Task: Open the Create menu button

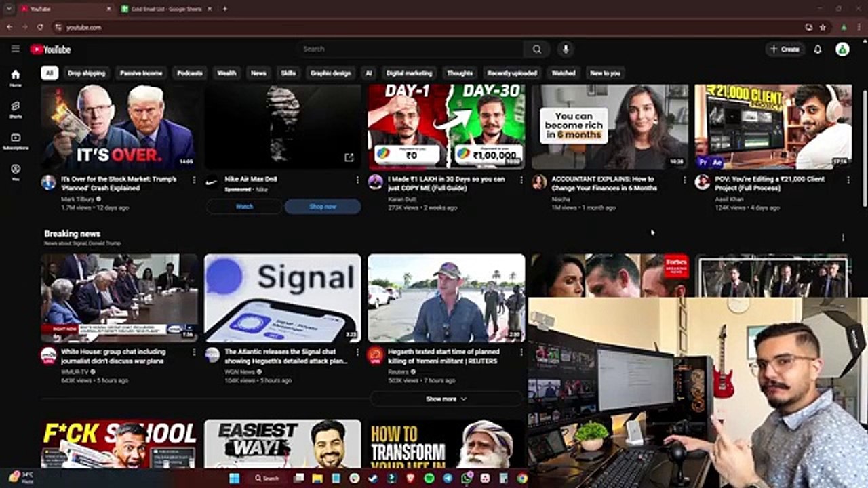Action: tap(785, 49)
